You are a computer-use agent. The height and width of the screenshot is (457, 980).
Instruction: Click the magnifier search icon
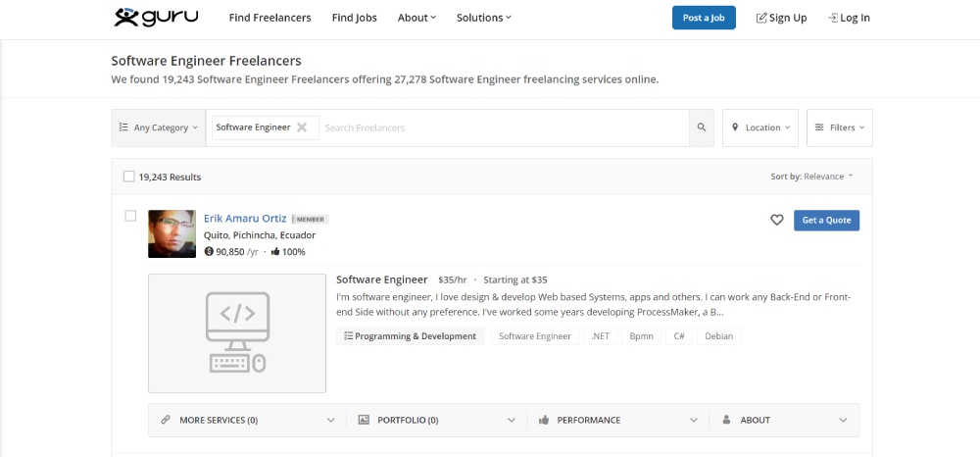coord(702,127)
